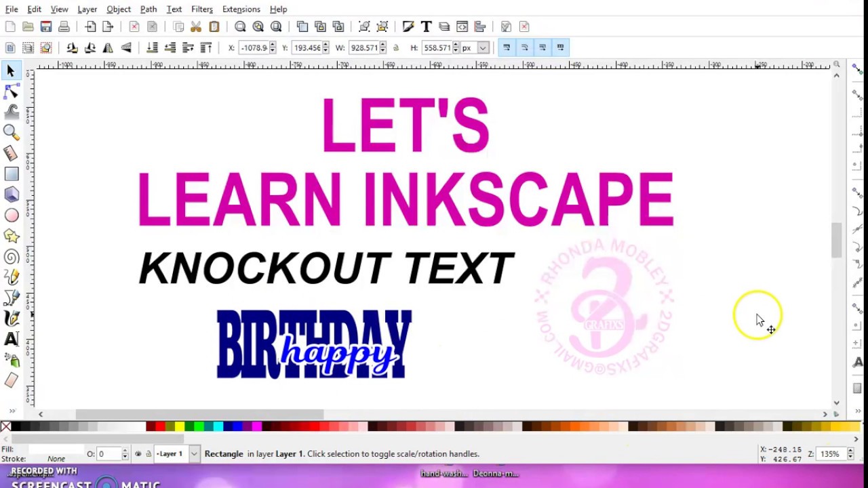This screenshot has height=488, width=868.
Task: Pick the yellow palette swatch
Action: click(x=179, y=426)
